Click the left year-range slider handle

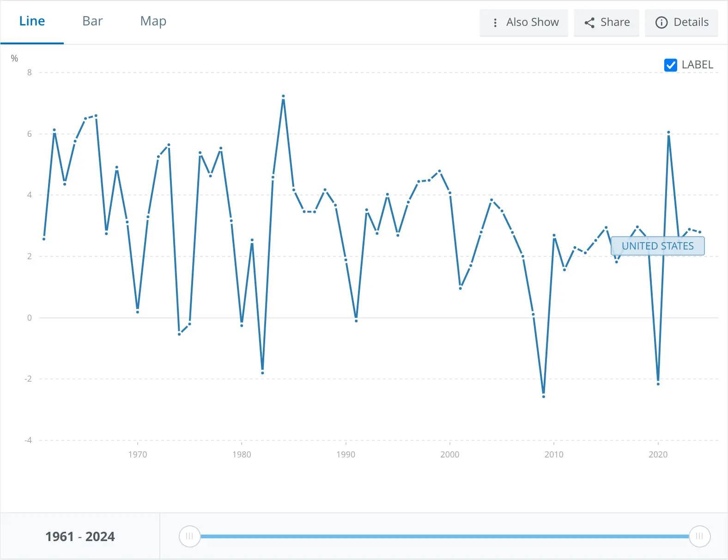point(189,536)
